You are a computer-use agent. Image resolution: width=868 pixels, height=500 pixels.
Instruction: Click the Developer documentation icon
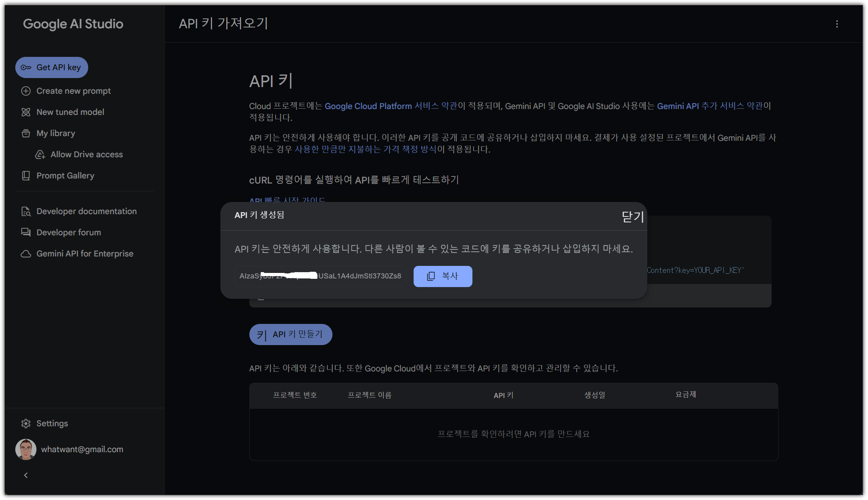tap(26, 211)
